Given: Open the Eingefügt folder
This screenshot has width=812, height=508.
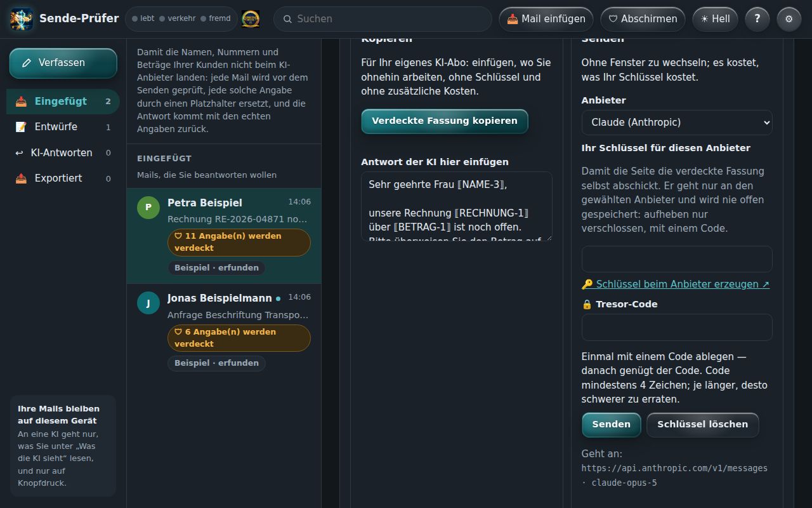Looking at the screenshot, I should coord(63,102).
